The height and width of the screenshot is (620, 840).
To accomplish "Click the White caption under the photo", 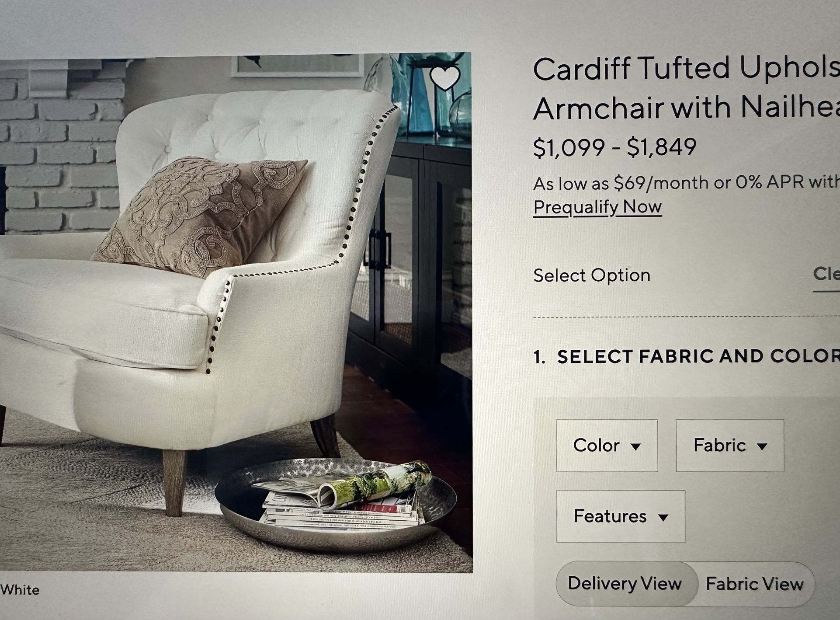I will (20, 590).
